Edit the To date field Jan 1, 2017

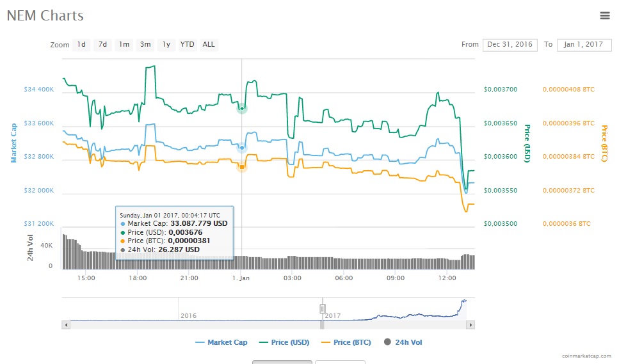tap(584, 45)
